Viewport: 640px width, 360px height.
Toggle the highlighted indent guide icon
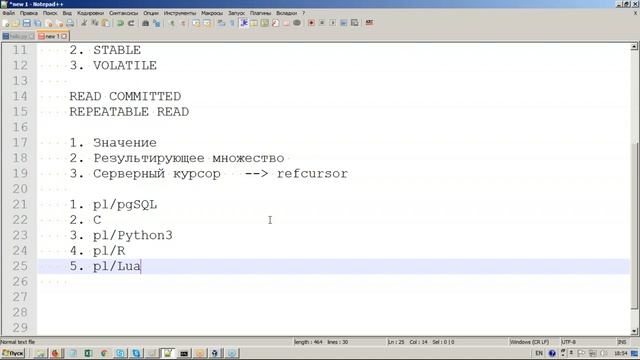coord(244,23)
